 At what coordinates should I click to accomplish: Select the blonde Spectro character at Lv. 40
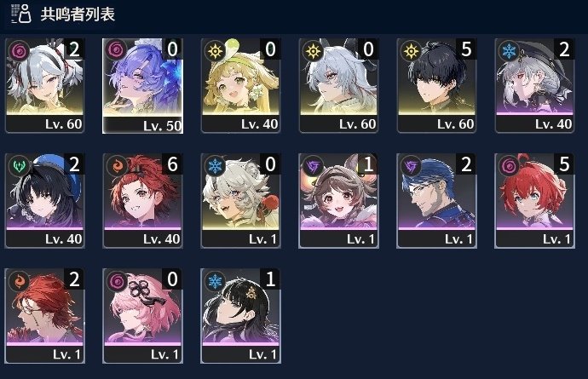click(x=240, y=85)
